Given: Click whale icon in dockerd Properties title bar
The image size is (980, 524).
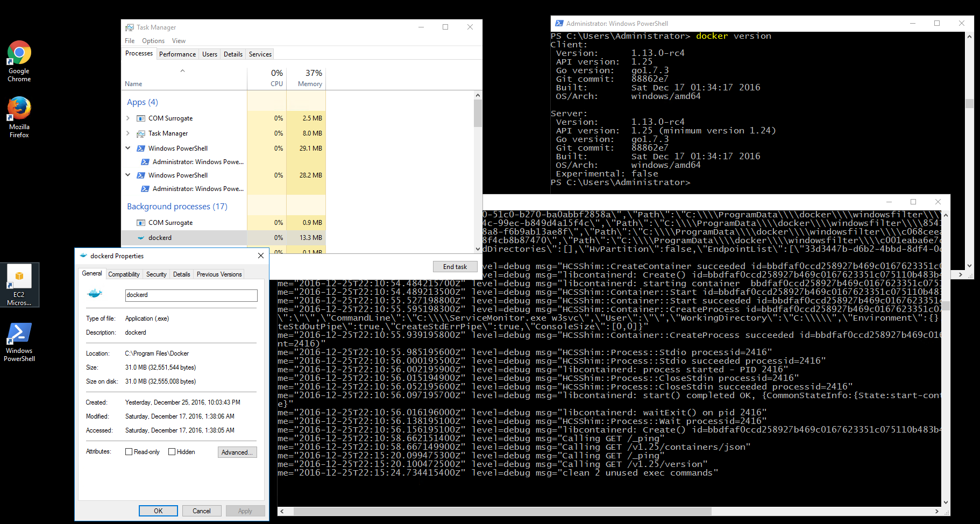Looking at the screenshot, I should (83, 256).
